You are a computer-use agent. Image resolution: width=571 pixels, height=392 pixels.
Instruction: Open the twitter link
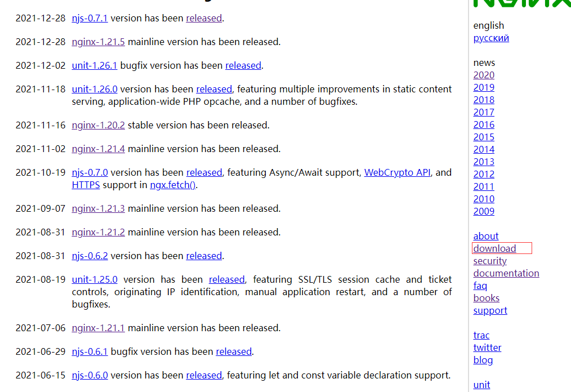point(487,348)
